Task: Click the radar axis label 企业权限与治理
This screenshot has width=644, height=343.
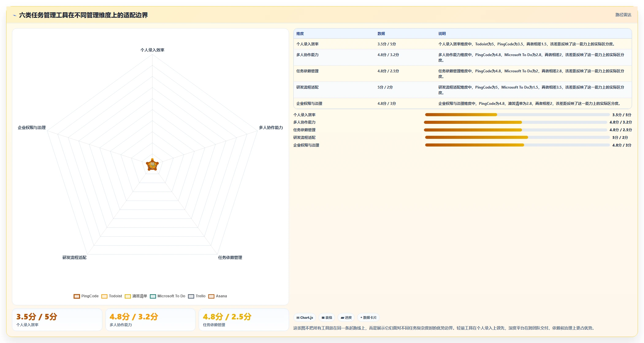Action: (x=32, y=128)
